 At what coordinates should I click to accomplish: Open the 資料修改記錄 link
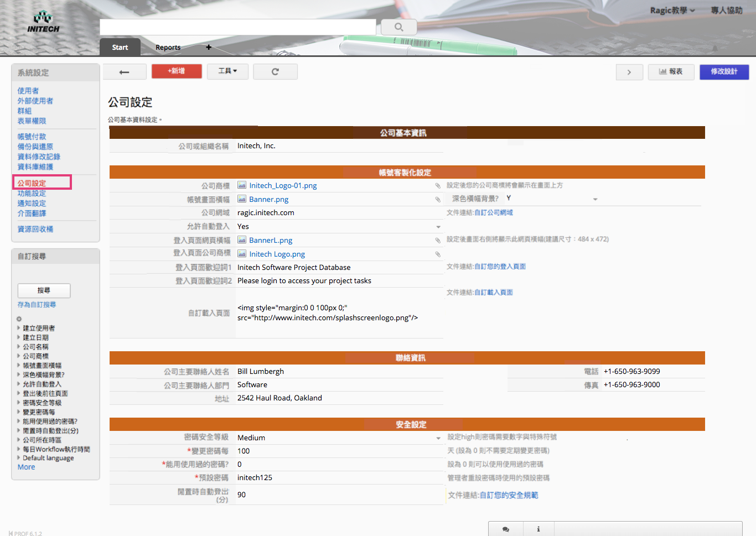(x=39, y=157)
